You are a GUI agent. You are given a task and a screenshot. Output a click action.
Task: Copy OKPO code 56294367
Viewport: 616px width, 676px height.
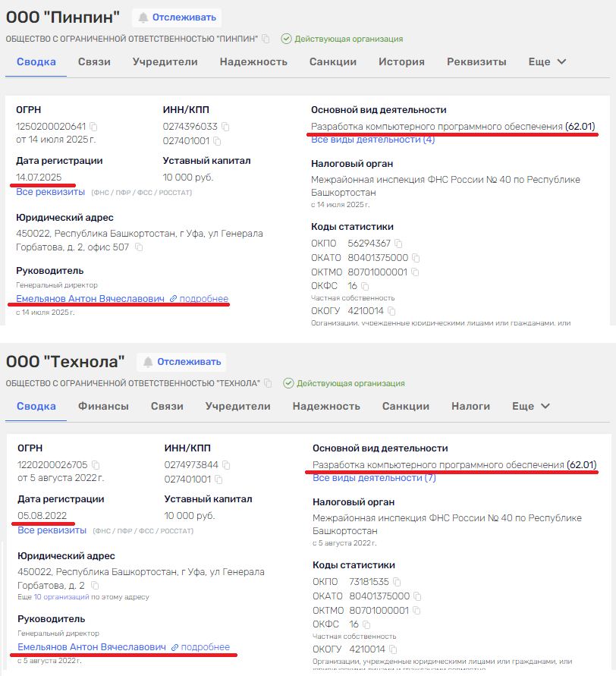click(398, 244)
